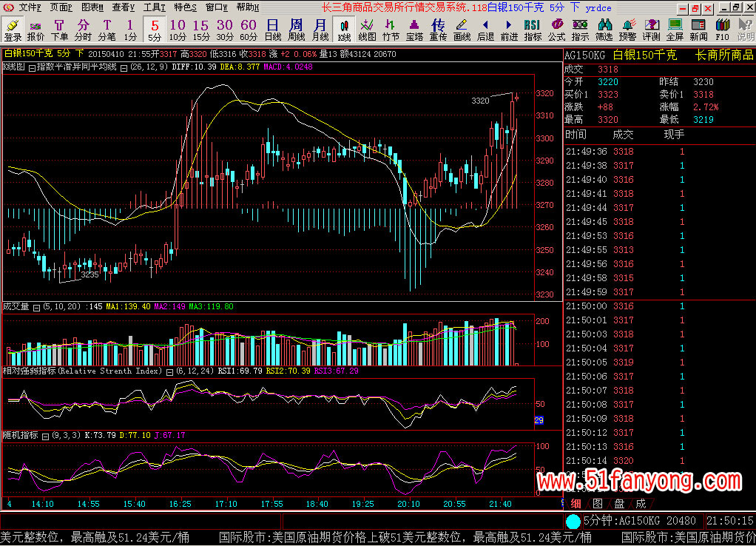Open the 画线 line drawing tool
This screenshot has width=756, height=546.
click(462, 30)
